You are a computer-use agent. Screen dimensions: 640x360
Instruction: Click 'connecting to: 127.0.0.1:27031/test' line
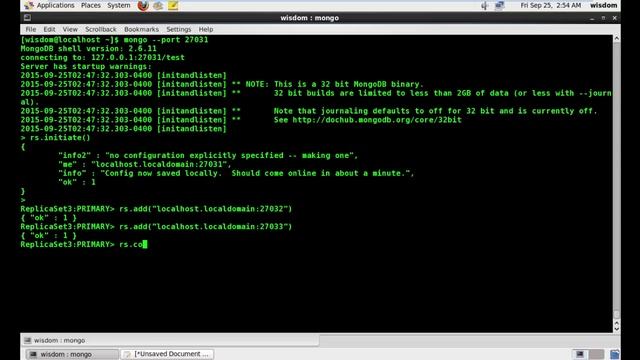coord(102,58)
